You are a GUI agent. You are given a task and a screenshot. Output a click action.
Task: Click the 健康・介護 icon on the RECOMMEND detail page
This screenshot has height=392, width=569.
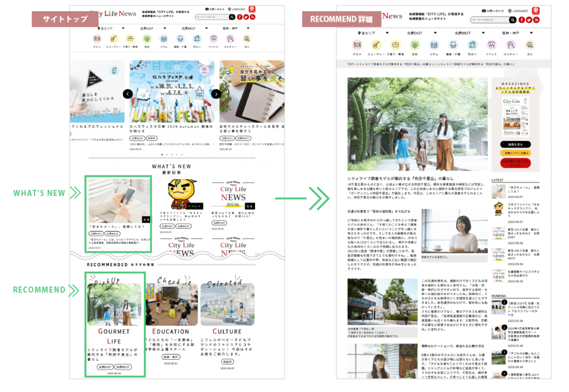[453, 45]
